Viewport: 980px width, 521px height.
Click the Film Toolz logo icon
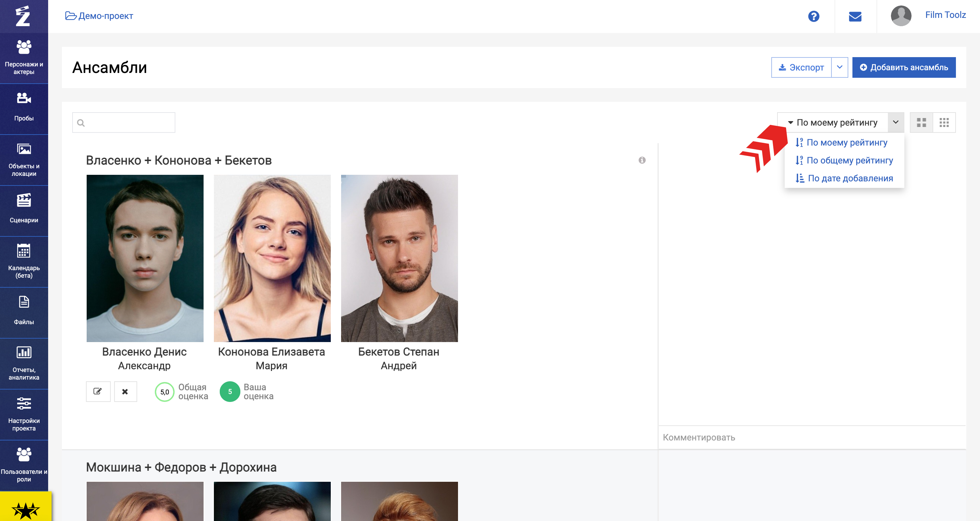click(x=23, y=16)
